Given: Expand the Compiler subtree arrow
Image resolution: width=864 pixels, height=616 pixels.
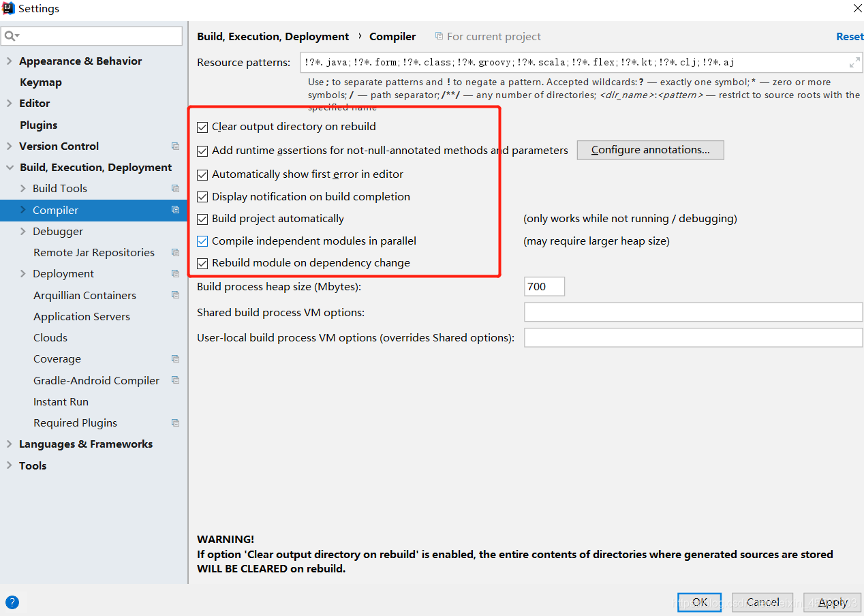Looking at the screenshot, I should (22, 210).
